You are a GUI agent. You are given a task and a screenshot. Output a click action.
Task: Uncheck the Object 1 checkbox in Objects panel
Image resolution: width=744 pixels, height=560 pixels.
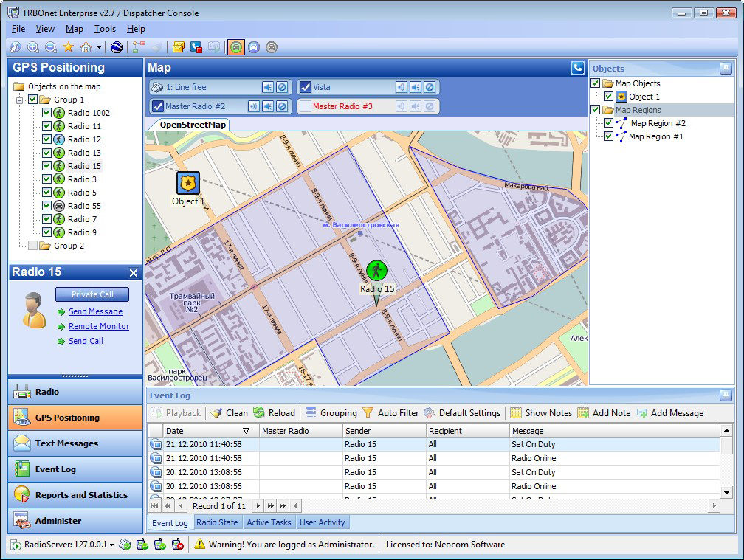coord(608,97)
